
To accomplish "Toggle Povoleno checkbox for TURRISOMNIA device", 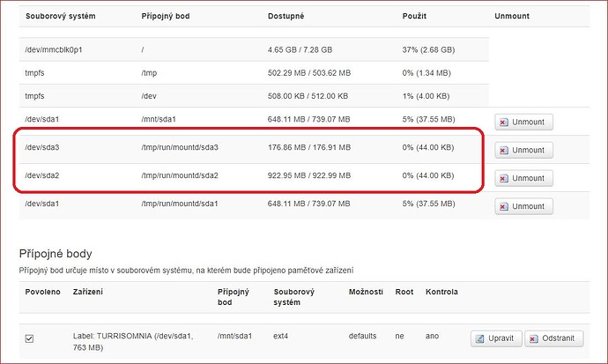I will click(29, 338).
